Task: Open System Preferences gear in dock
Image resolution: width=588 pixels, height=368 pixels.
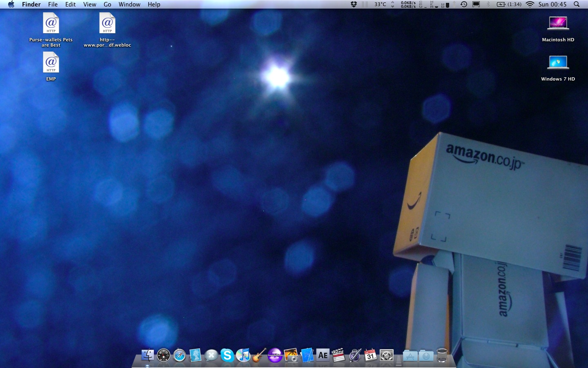Action: pyautogui.click(x=386, y=355)
